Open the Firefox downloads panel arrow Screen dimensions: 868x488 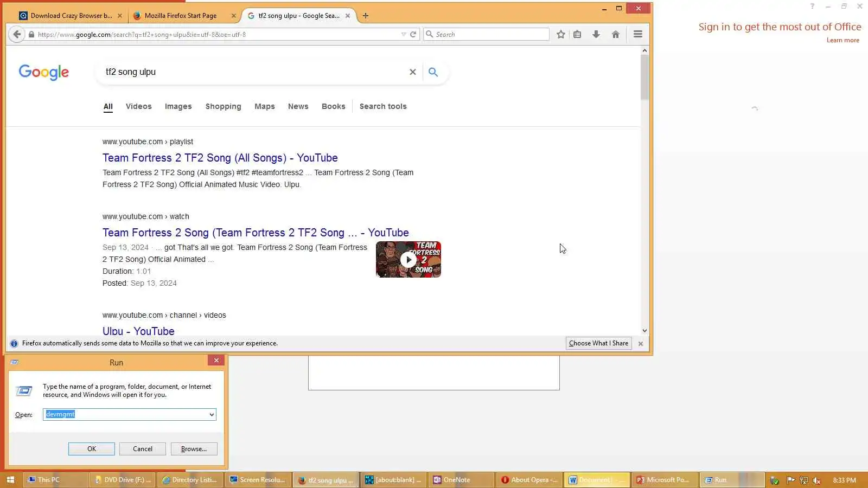(x=596, y=34)
